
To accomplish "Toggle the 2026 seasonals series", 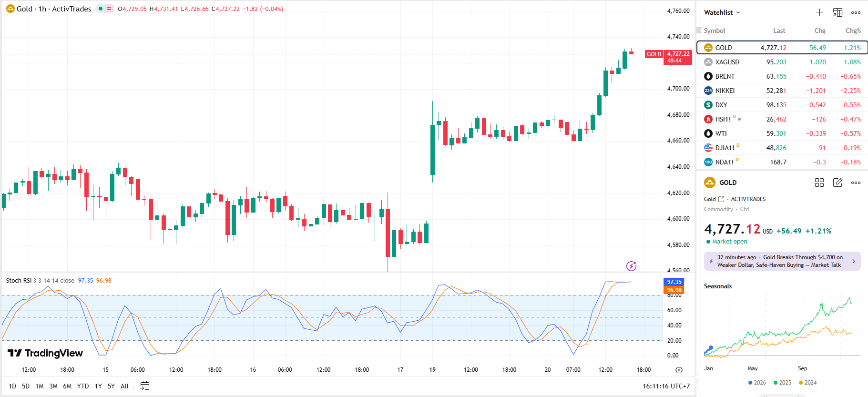I will click(757, 383).
